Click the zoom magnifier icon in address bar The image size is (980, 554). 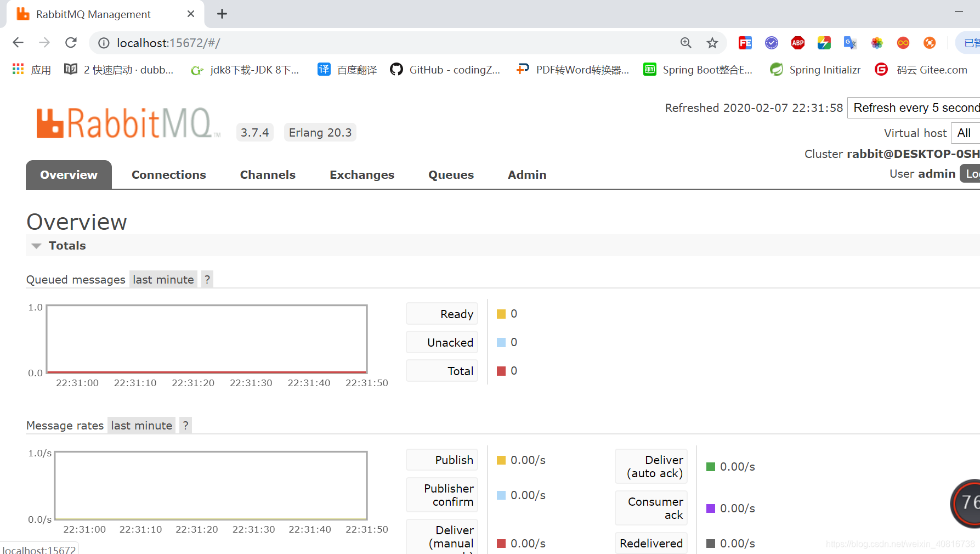(686, 43)
